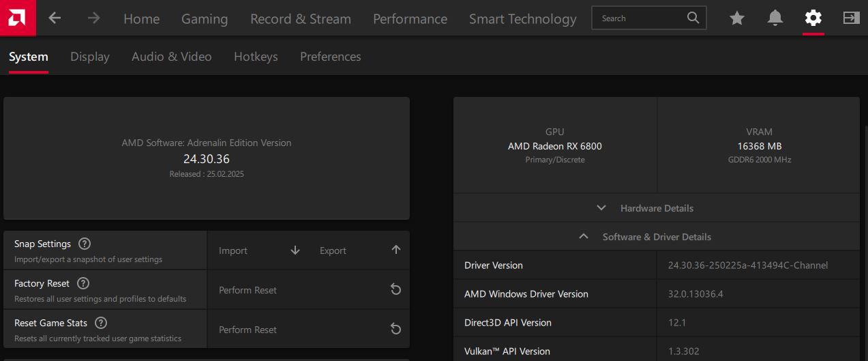Perform Reset for Factory Reset
868x361 pixels.
tap(308, 290)
